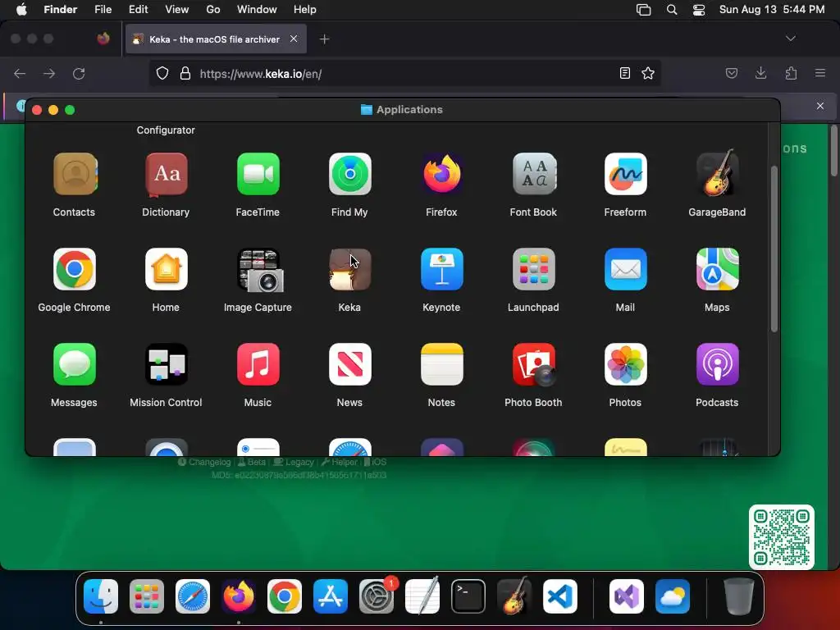Open the Podcasts app

[x=717, y=365]
